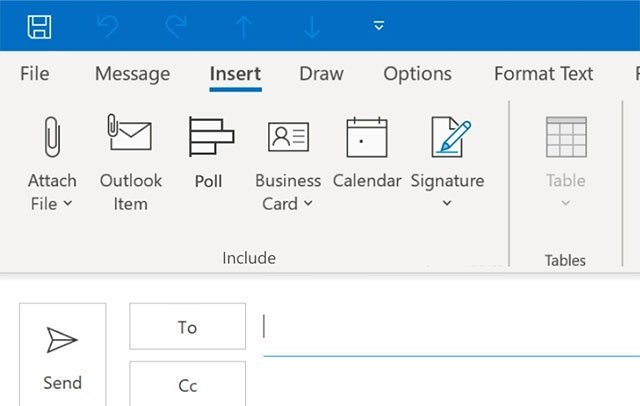Image resolution: width=640 pixels, height=406 pixels.
Task: Click the To recipient input field
Action: pos(450,327)
